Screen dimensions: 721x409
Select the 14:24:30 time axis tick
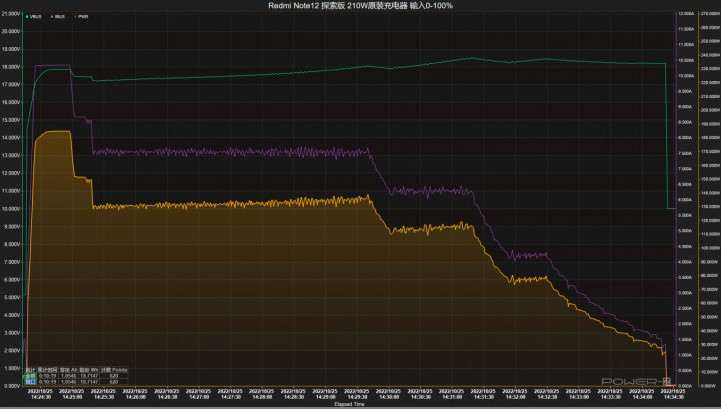click(38, 395)
